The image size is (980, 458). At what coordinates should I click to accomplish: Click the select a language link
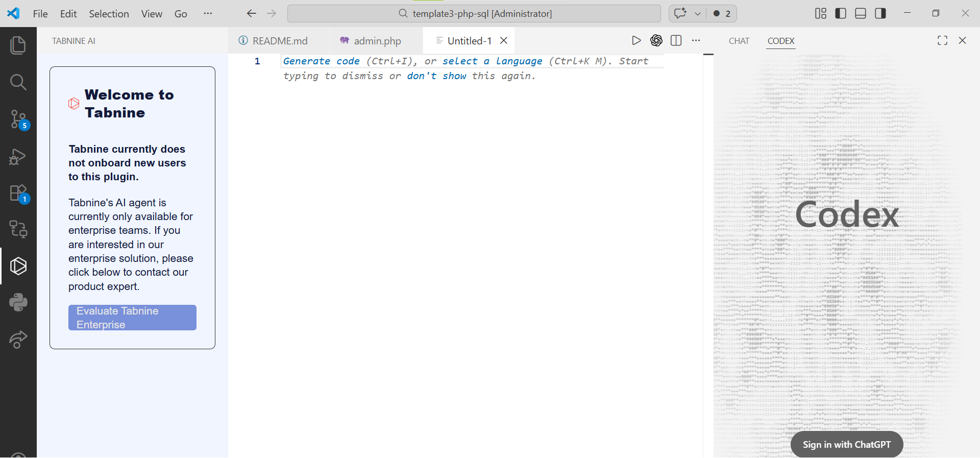(492, 61)
